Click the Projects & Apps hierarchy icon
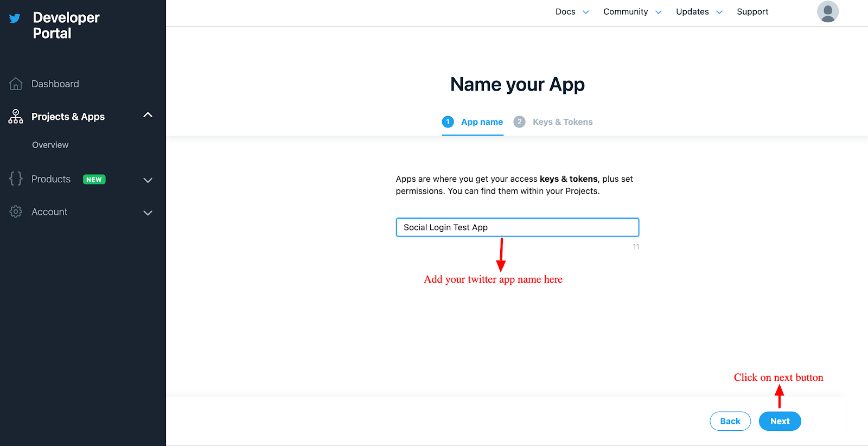This screenshot has height=446, width=868. click(16, 116)
